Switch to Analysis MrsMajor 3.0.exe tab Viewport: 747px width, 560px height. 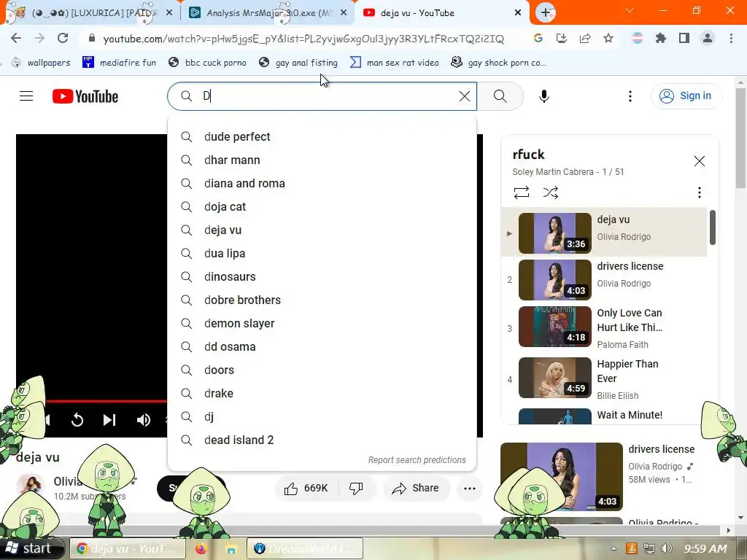[x=268, y=13]
